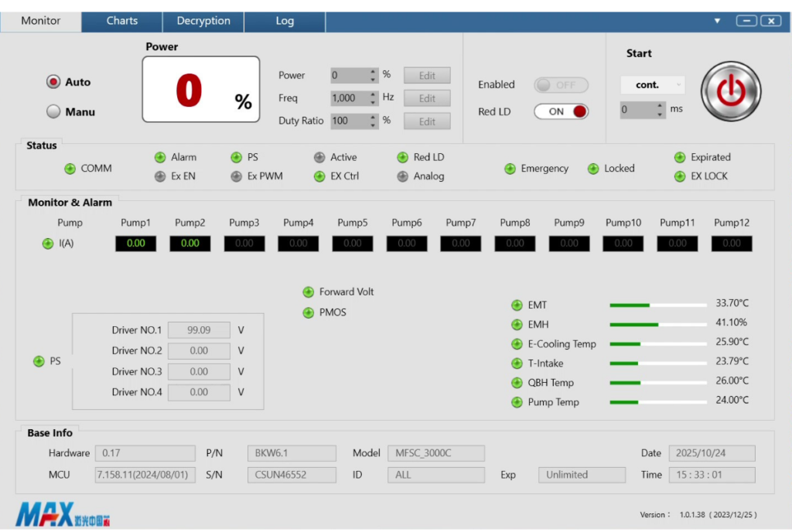This screenshot has height=532, width=792.
Task: Select the Auto mode radio button
Action: 53,82
